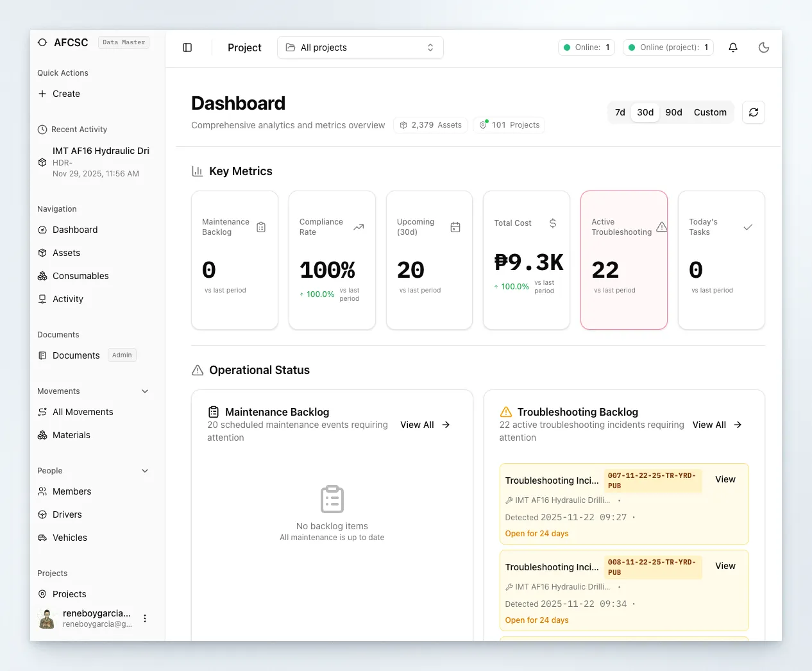Viewport: 812px width, 671px height.
Task: Toggle the sidebar panel icon
Action: tap(187, 47)
